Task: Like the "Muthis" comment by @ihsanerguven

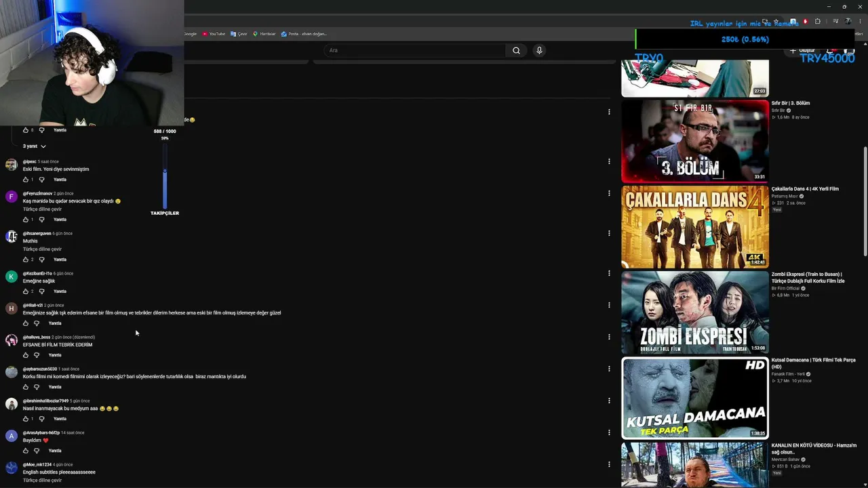Action: click(x=26, y=260)
